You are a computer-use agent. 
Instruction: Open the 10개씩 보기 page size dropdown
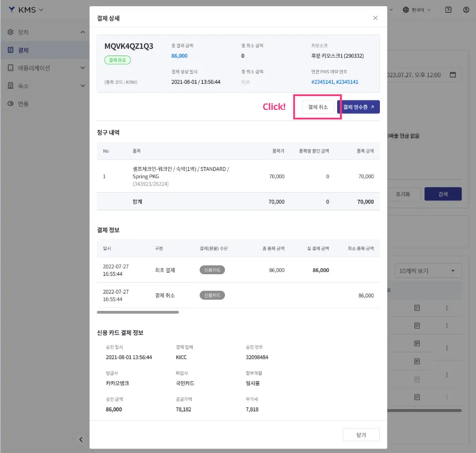click(428, 271)
